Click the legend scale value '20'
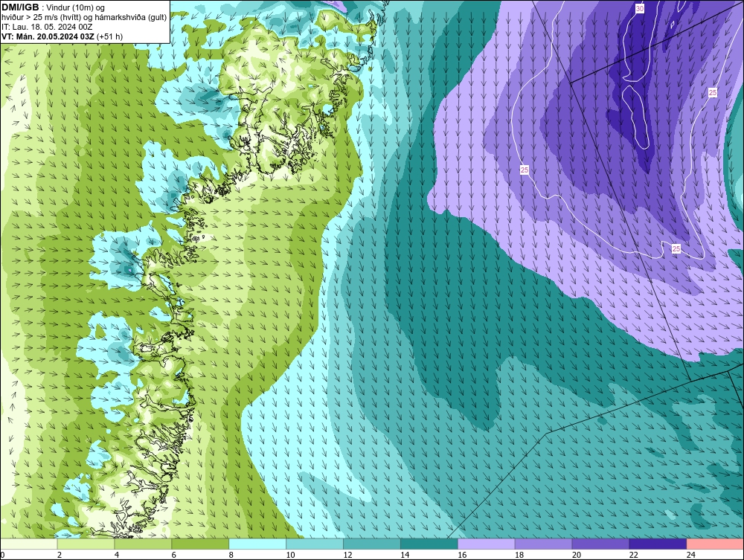This screenshot has height=560, width=744. pyautogui.click(x=577, y=555)
